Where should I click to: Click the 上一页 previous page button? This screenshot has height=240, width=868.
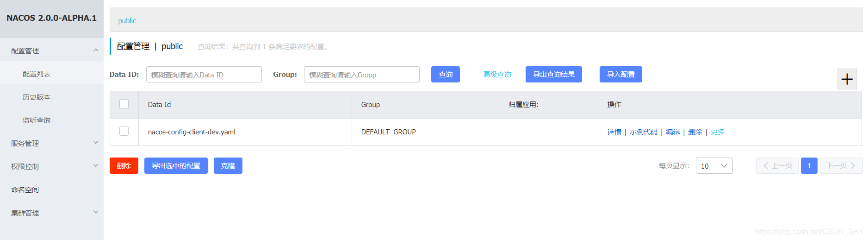pos(777,165)
